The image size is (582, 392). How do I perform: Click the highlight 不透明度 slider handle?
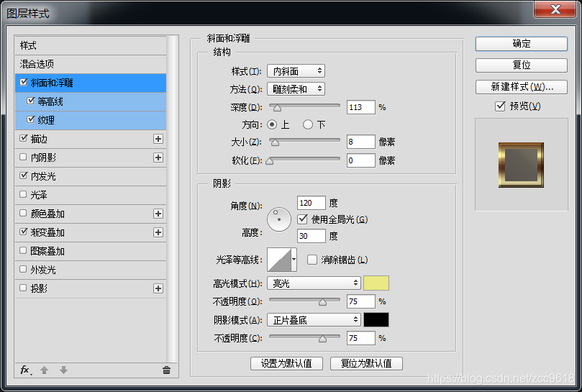[322, 302]
